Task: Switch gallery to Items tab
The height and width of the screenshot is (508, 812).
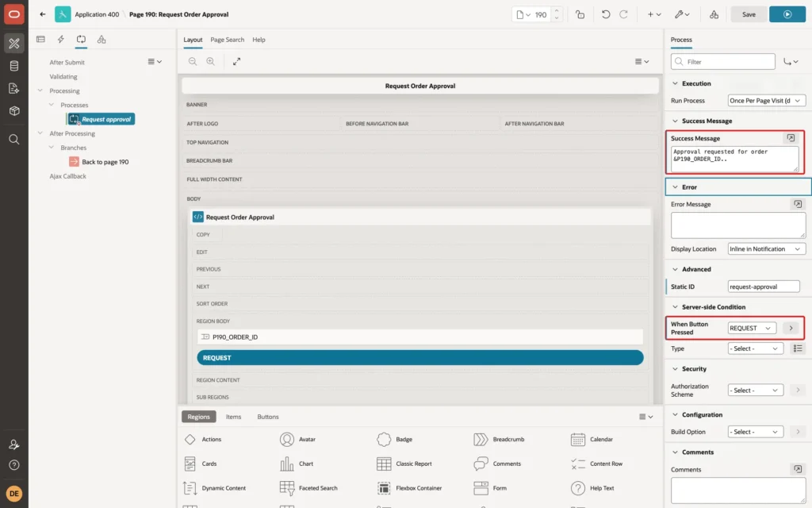Action: pos(234,417)
